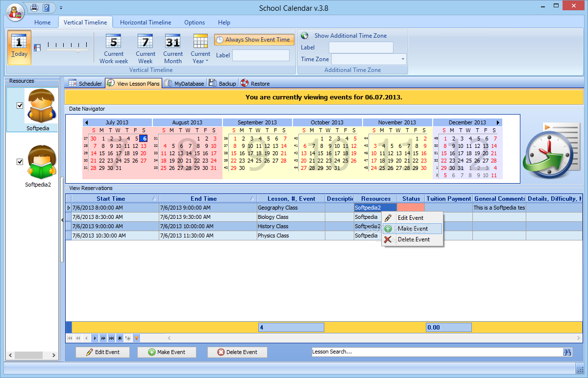Open the Backup tab
This screenshot has width=588, height=378.
click(x=222, y=83)
